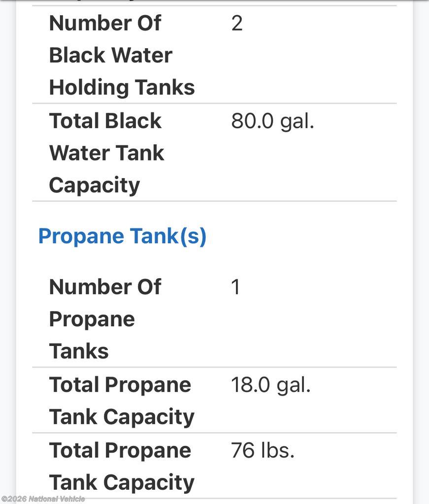Click the Total Propane Tank Capacity label beside 76 lbs.
This screenshot has width=429, height=504.
click(122, 466)
